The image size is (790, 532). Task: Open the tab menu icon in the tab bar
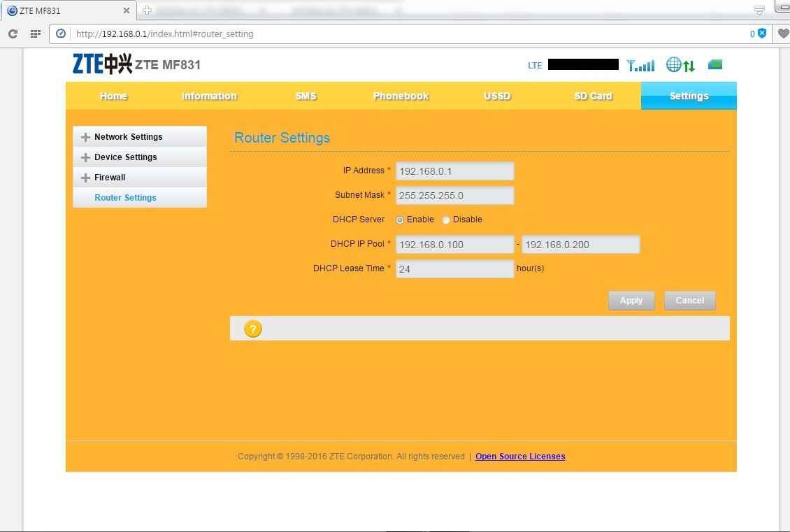click(759, 10)
